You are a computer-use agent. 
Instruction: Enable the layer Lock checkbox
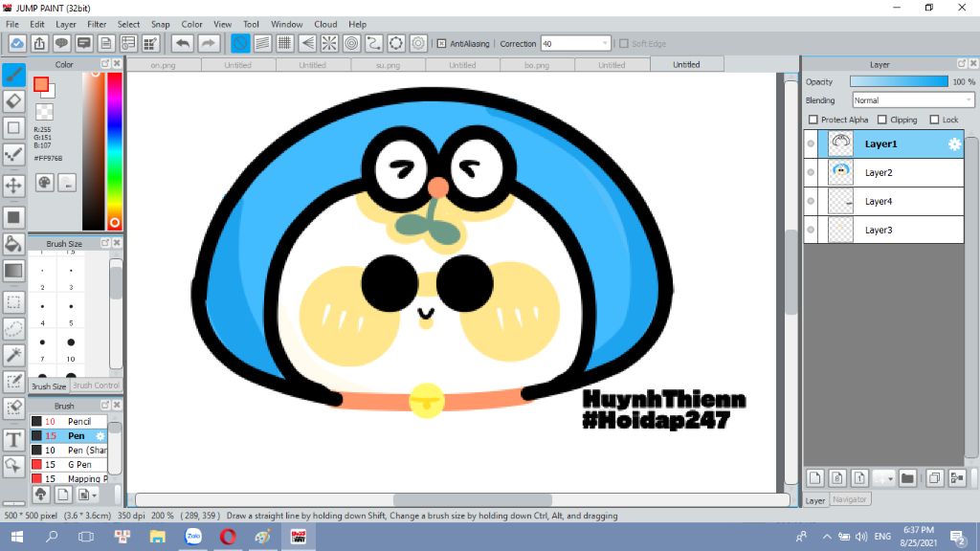click(934, 120)
